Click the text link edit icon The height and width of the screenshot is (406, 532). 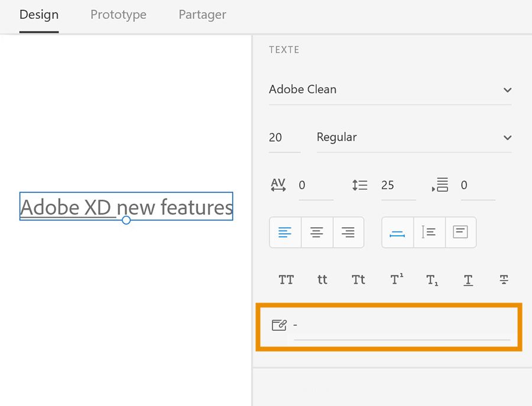[x=279, y=324]
